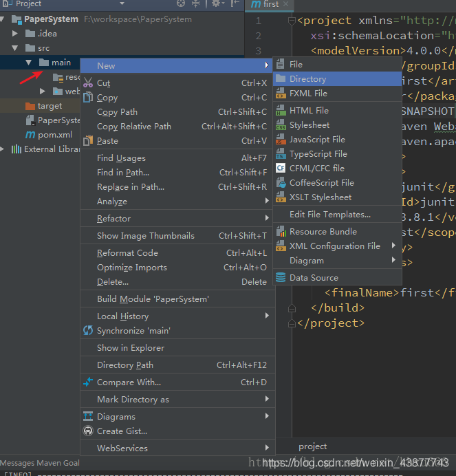Collapse the main folder tree arrow

coord(28,63)
